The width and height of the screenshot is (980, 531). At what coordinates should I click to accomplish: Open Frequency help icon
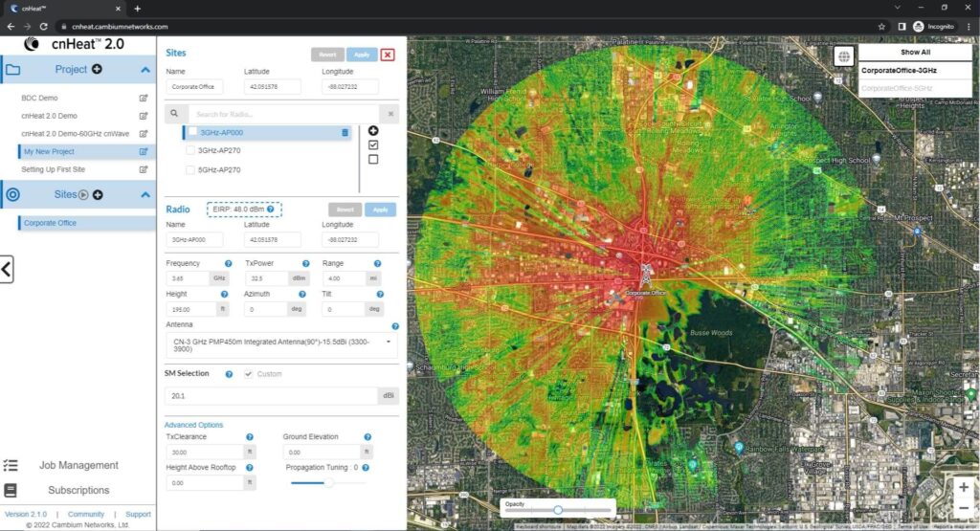228,264
